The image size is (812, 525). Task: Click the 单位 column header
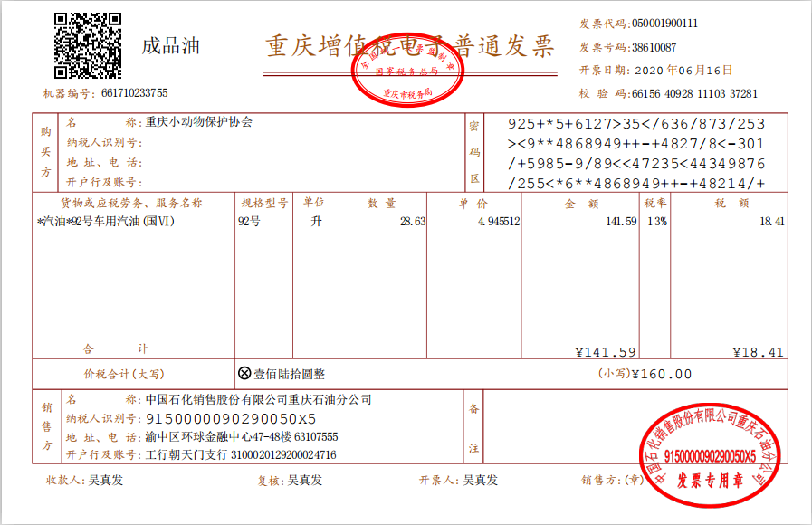(314, 202)
